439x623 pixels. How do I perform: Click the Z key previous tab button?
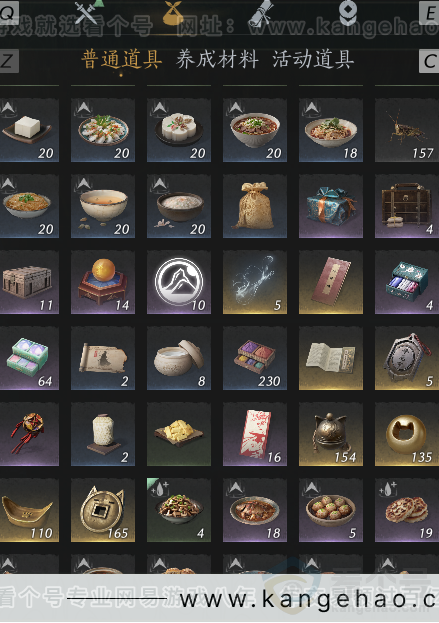tap(9, 61)
